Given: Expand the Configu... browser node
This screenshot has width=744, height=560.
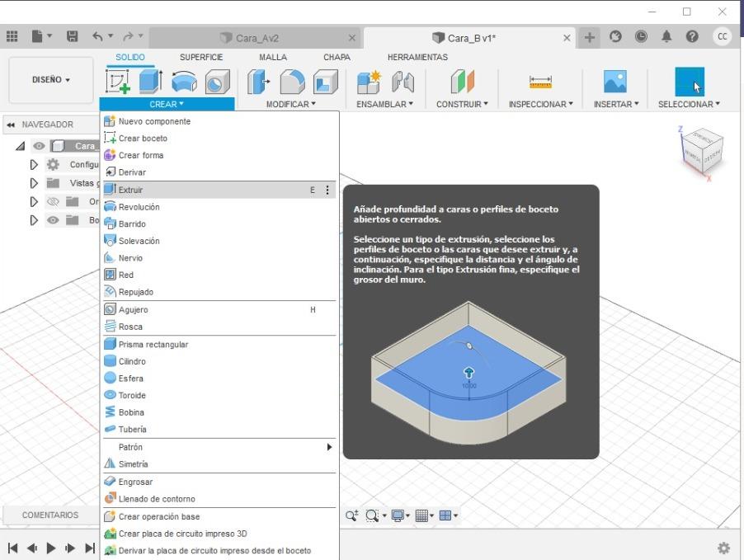Looking at the screenshot, I should 34,165.
